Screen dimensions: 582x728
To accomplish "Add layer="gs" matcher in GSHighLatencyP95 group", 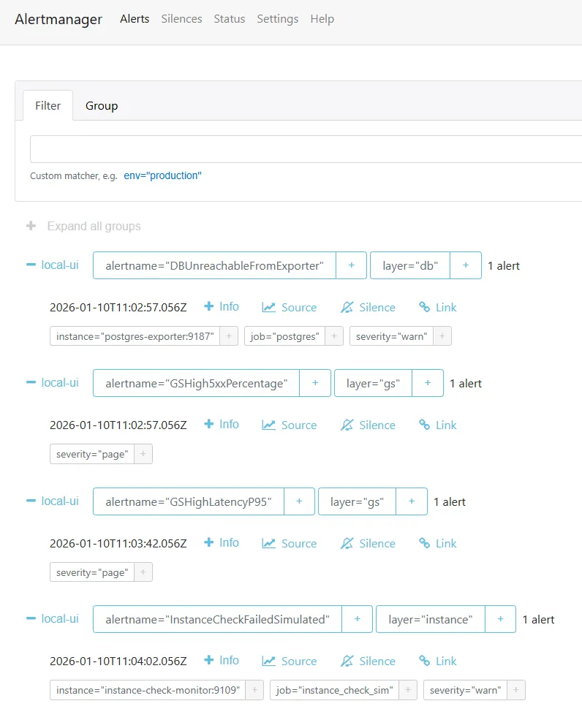I will (x=412, y=501).
